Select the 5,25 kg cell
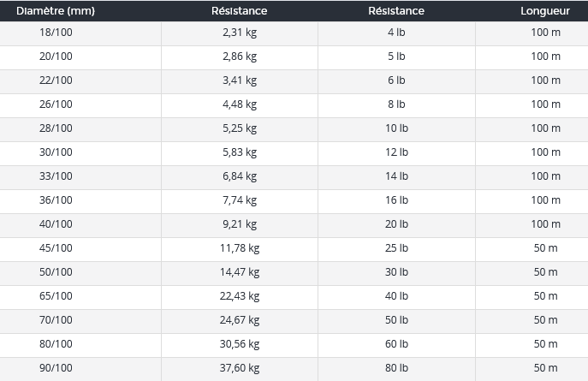Image resolution: width=588 pixels, height=381 pixels. click(239, 128)
